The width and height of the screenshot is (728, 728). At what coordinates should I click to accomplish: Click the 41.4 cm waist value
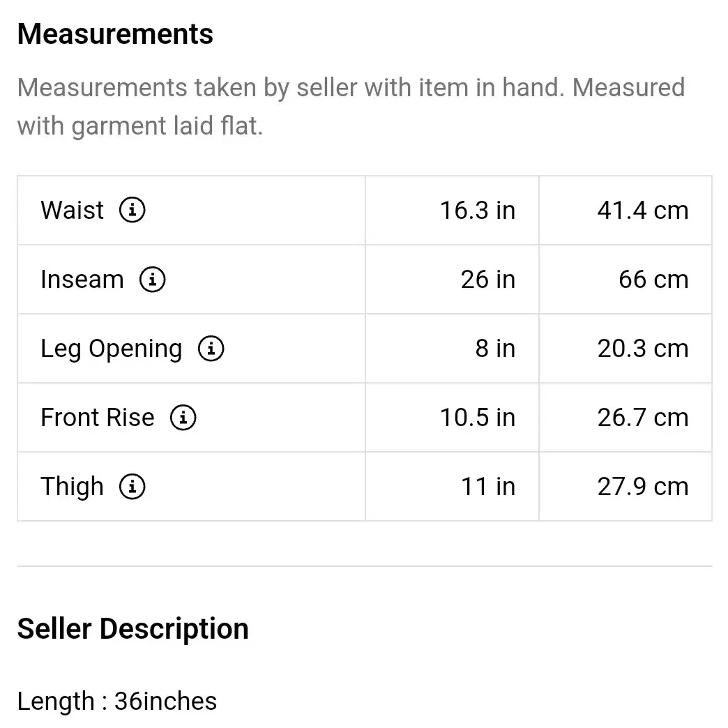click(x=643, y=211)
